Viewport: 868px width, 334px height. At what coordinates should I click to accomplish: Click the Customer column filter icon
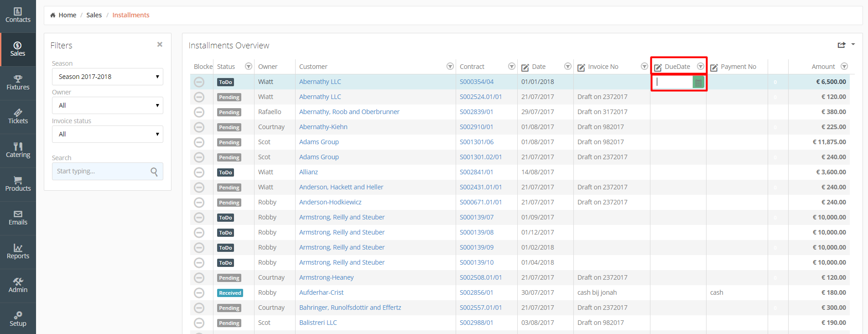pyautogui.click(x=450, y=67)
